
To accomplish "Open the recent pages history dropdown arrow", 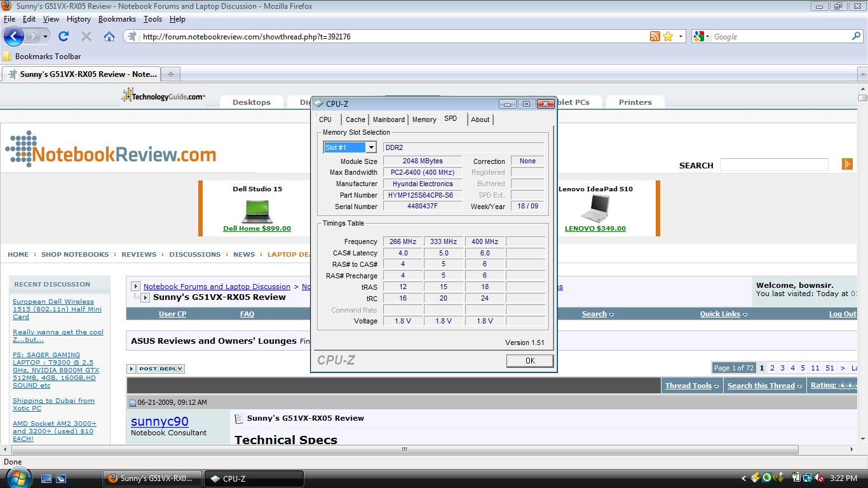I will (x=45, y=36).
